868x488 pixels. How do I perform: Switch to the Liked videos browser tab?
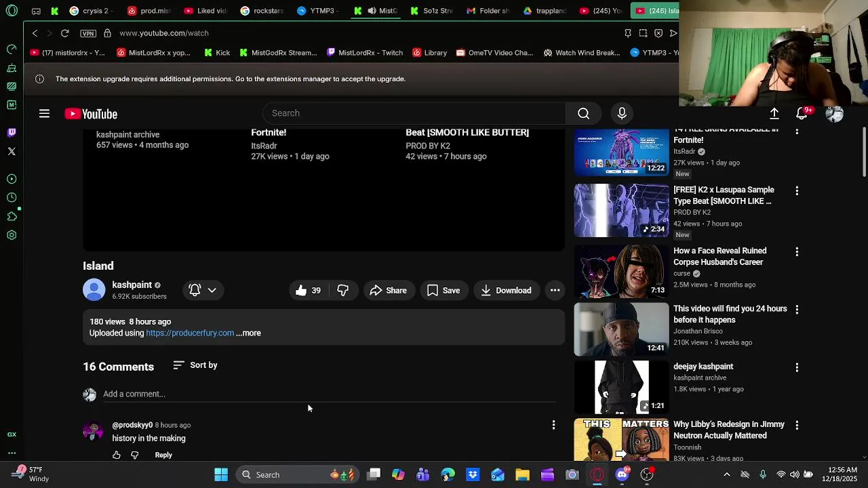(205, 11)
